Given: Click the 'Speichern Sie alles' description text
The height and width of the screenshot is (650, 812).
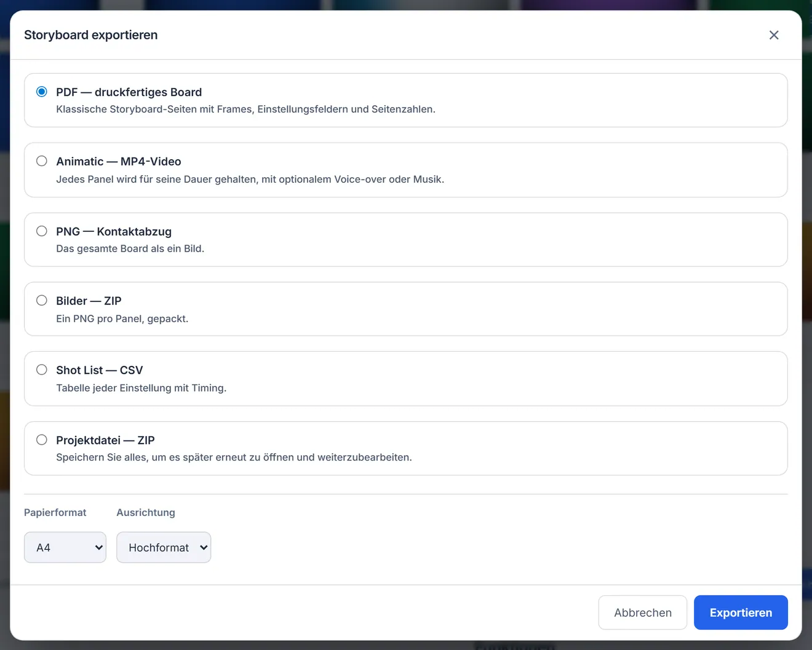Looking at the screenshot, I should 234,458.
